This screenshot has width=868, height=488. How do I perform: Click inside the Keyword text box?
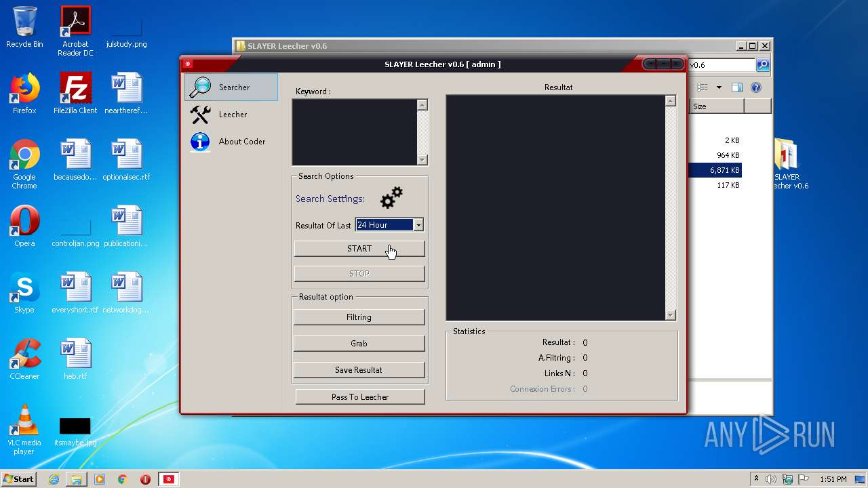(x=354, y=132)
